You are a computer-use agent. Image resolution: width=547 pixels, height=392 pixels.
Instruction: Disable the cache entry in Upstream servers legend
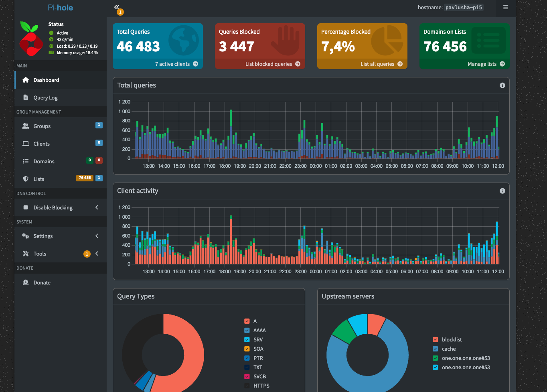coord(436,349)
